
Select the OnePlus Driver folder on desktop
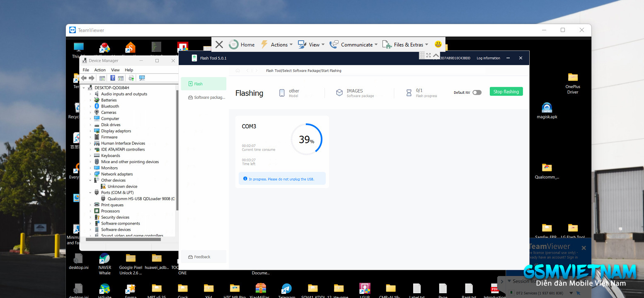point(573,83)
